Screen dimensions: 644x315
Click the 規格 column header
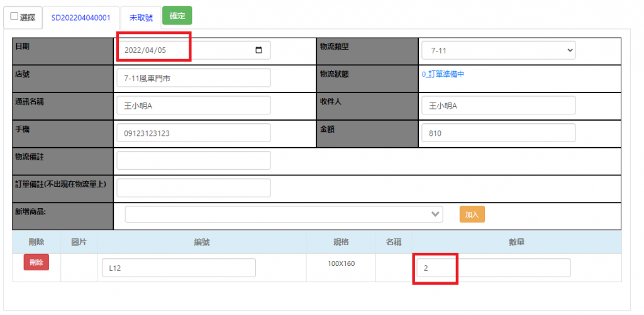point(341,242)
